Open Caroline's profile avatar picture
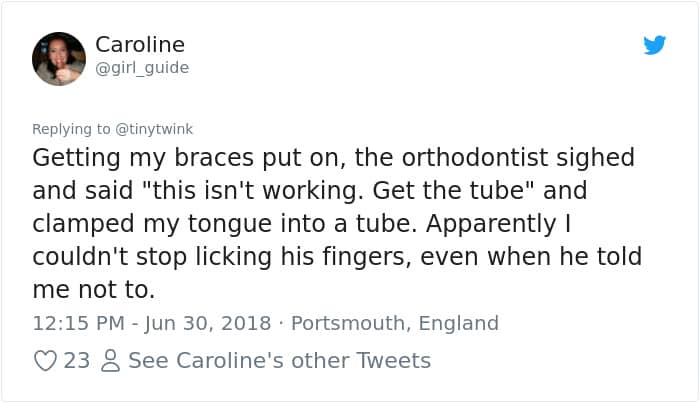This screenshot has width=700, height=403. (x=59, y=58)
